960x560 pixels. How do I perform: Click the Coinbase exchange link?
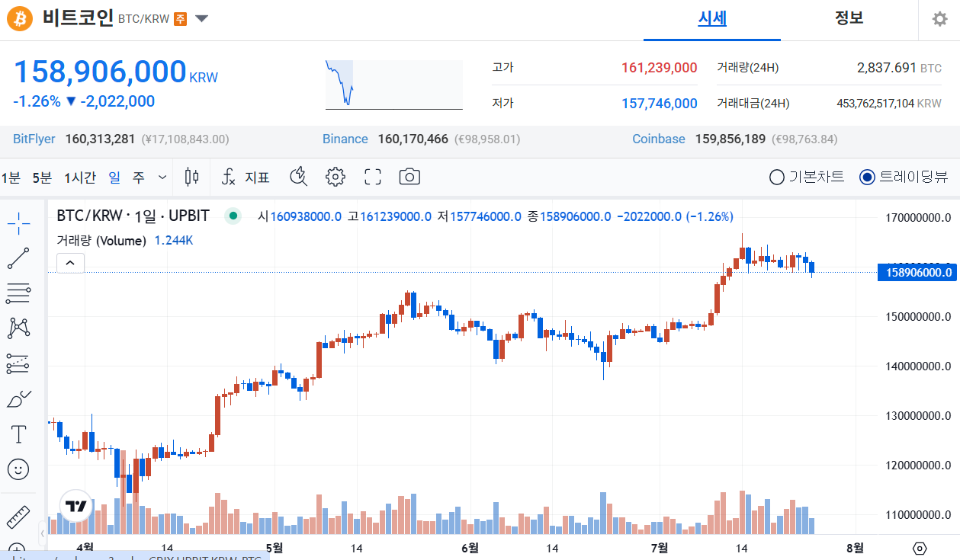click(x=659, y=139)
